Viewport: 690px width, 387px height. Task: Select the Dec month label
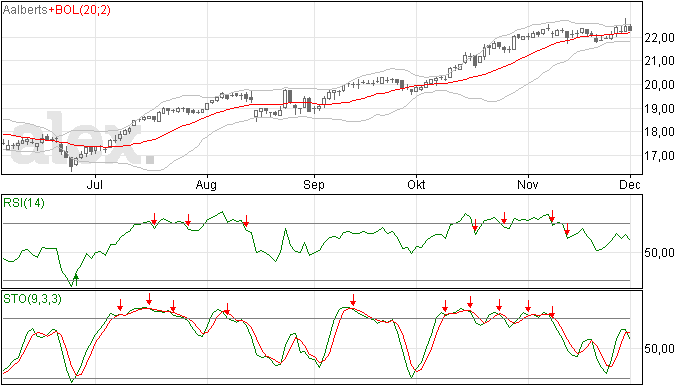point(630,184)
